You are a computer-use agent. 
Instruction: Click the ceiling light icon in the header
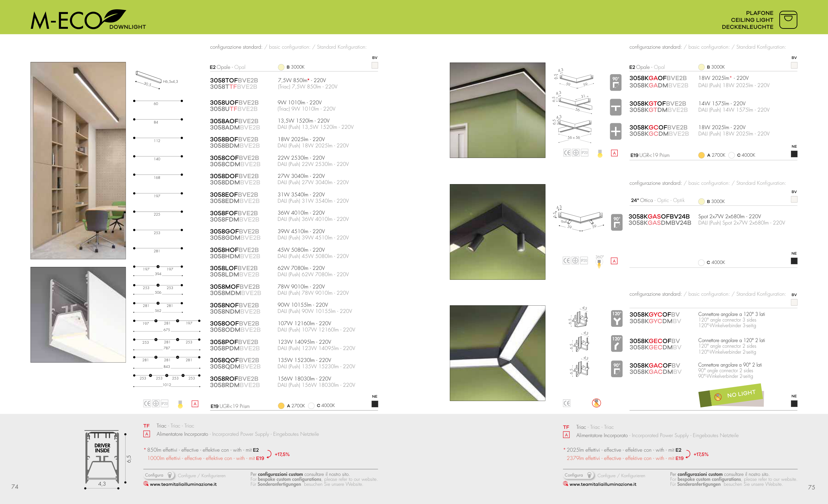pos(788,20)
